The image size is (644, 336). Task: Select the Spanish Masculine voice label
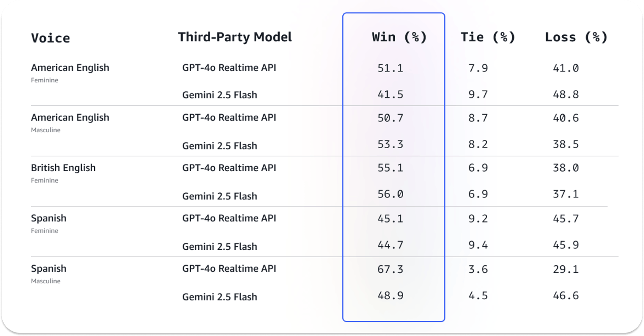click(49, 269)
